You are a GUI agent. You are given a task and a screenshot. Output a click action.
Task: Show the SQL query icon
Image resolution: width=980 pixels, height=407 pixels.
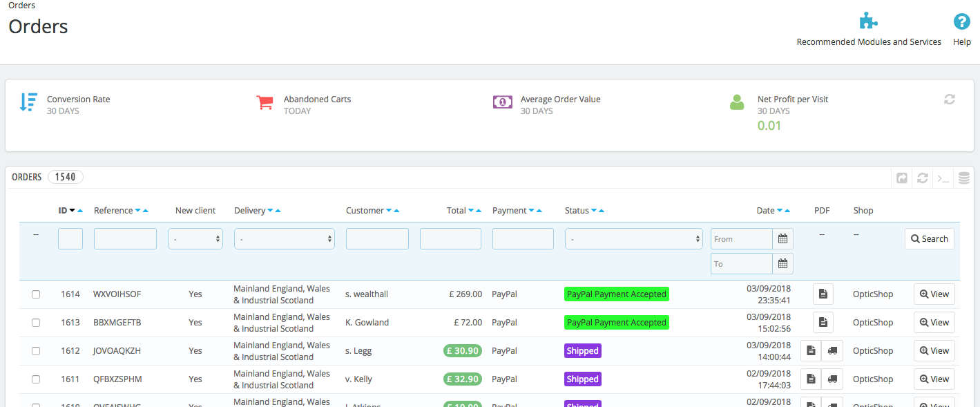[943, 178]
